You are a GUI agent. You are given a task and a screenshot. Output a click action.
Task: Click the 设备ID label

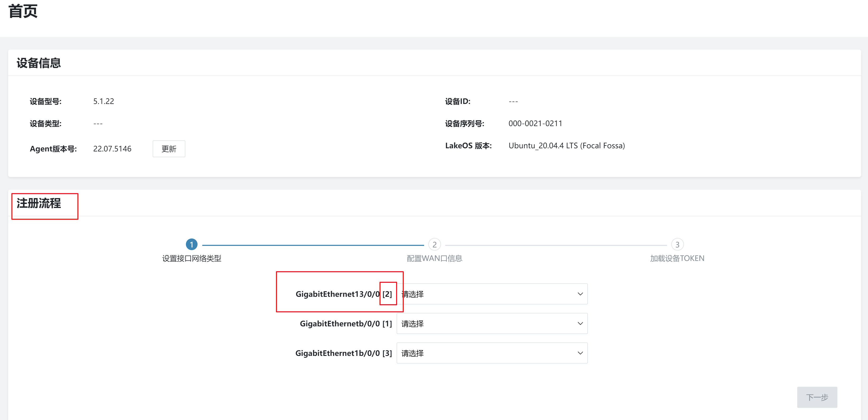coord(458,101)
